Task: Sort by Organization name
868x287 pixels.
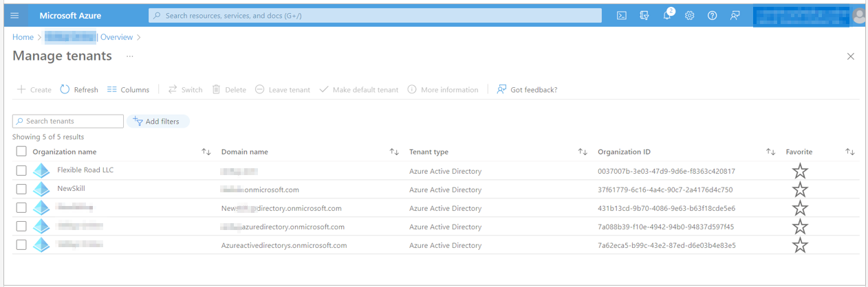Action: [x=206, y=152]
